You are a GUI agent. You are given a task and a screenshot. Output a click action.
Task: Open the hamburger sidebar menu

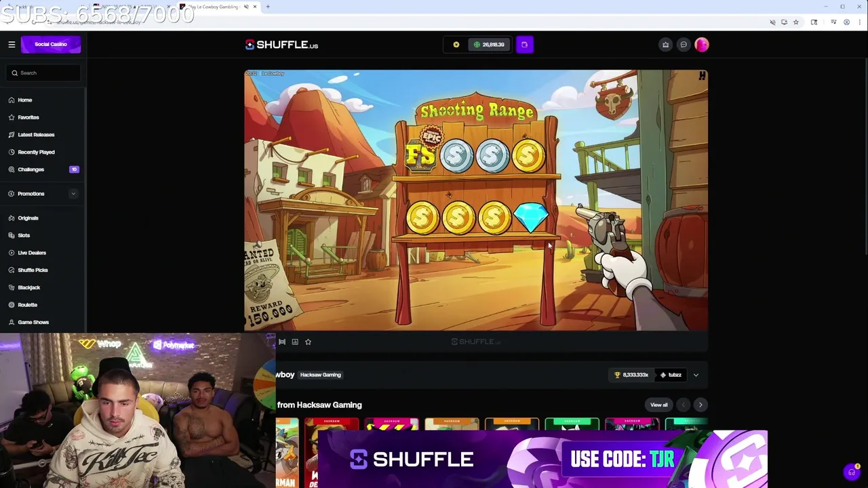coord(12,45)
